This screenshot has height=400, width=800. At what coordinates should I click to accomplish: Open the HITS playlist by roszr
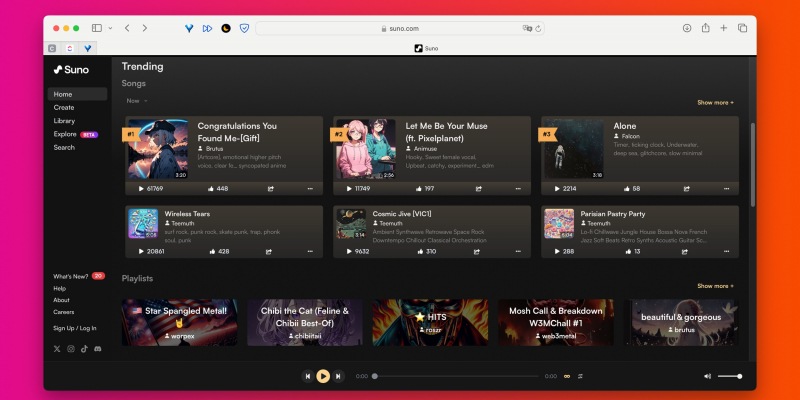430,322
